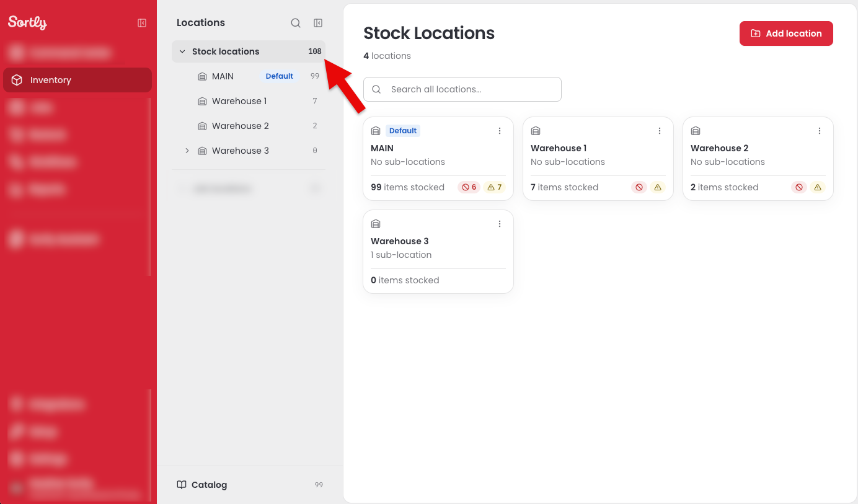Image resolution: width=858 pixels, height=504 pixels.
Task: Click warehouse icon beside MAIN in tree
Action: click(x=202, y=76)
